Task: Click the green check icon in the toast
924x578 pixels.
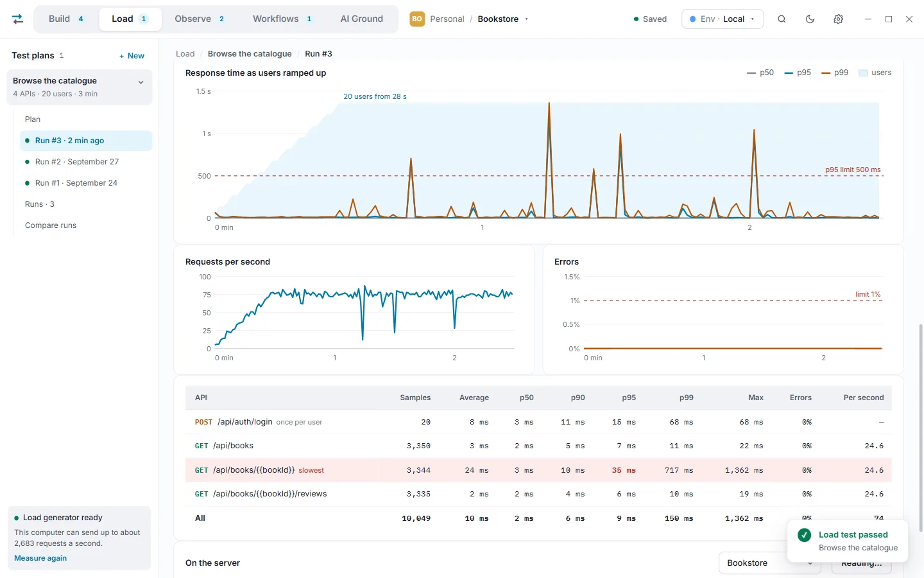Action: tap(805, 535)
